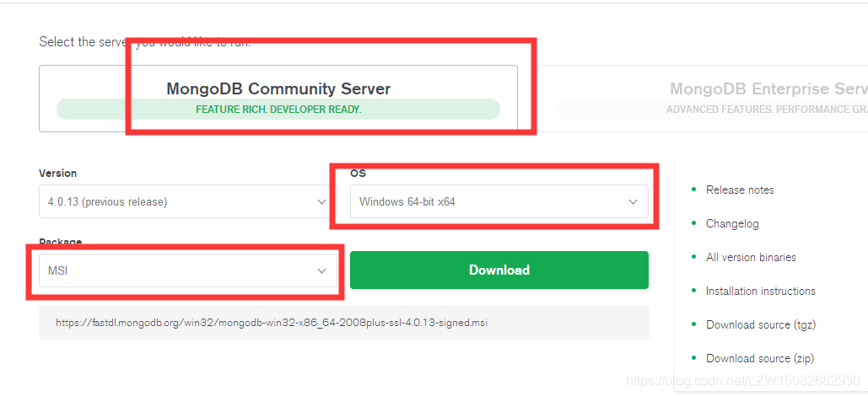Select the MongoDB Community Server card
This screenshot has height=396, width=868.
pos(278,99)
